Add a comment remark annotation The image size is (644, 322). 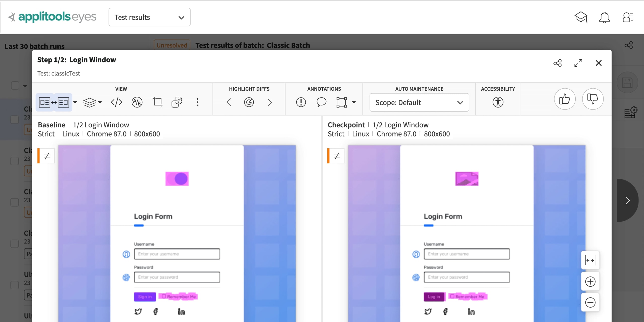point(321,102)
